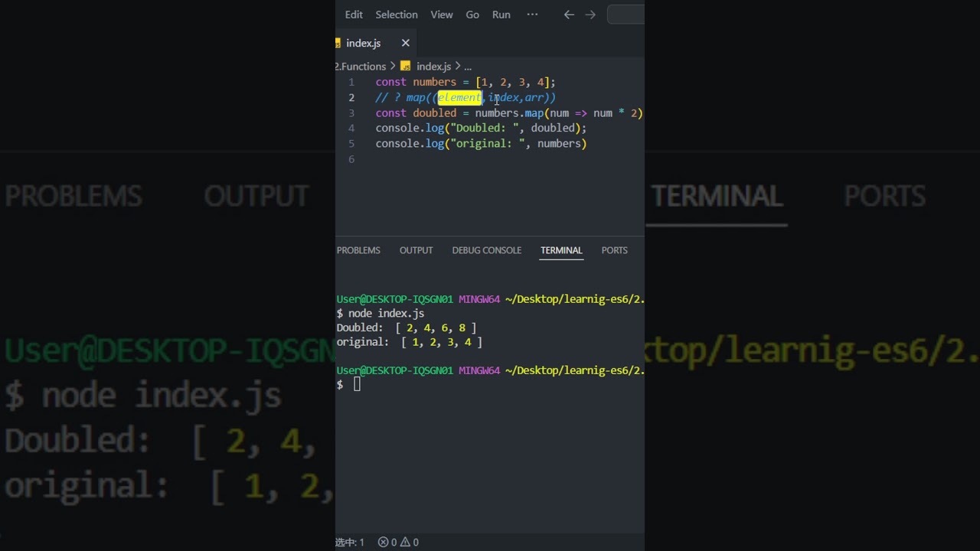
Task: Close the index.js editor tab
Action: (406, 43)
